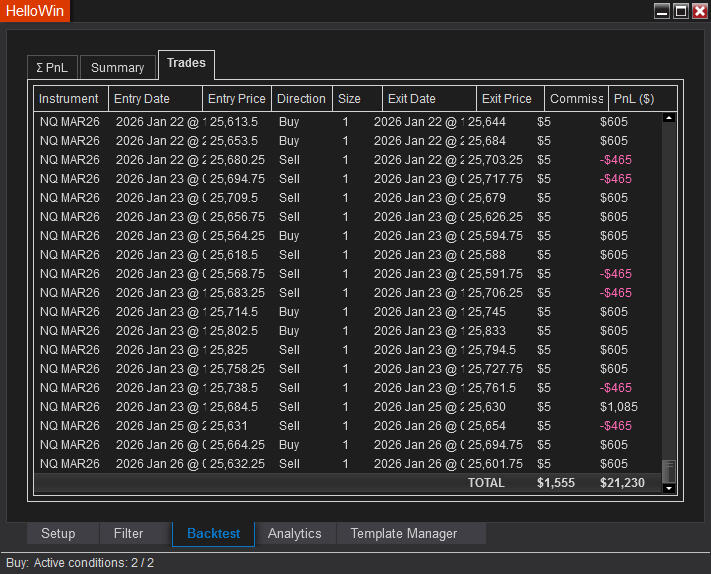Maximize the HelloWin window
711x574 pixels.
point(680,11)
